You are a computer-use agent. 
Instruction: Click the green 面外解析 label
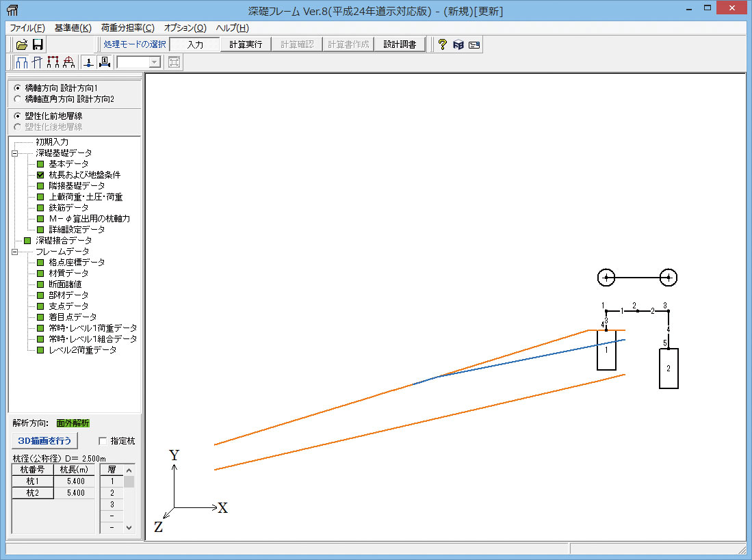73,423
